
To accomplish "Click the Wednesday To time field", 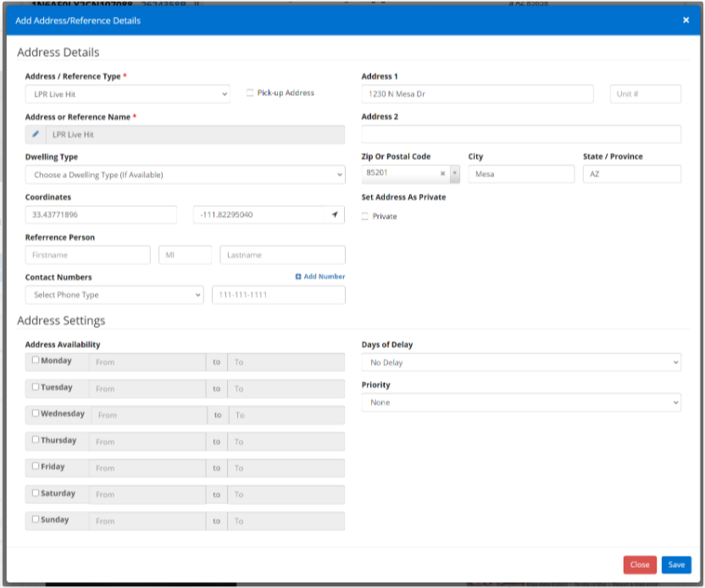I will coord(287,415).
